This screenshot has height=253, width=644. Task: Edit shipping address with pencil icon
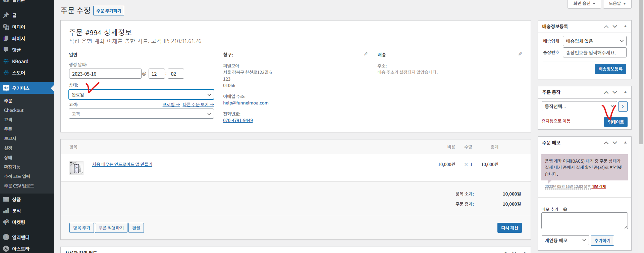[520, 54]
